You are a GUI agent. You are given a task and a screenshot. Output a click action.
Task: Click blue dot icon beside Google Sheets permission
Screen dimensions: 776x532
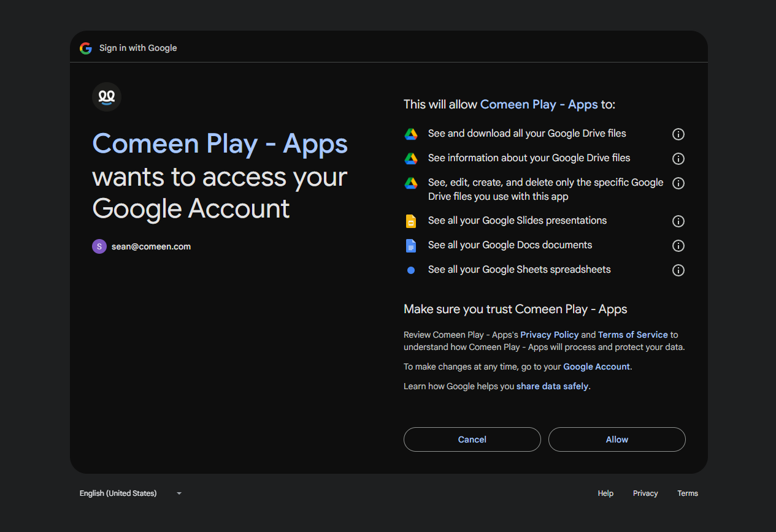tap(411, 270)
